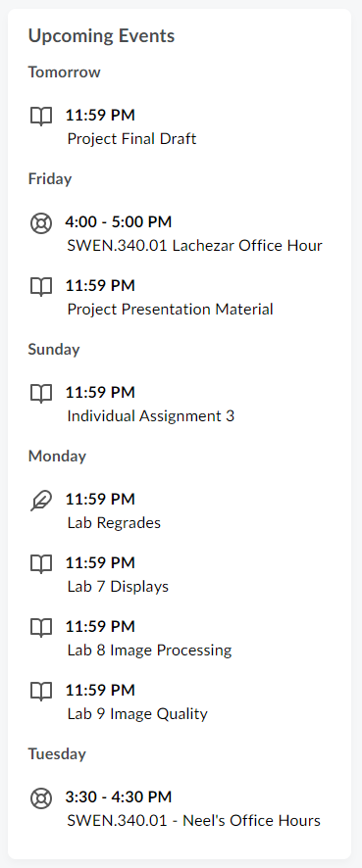Click the lifesaver icon for Neel's Office Hours
The height and width of the screenshot is (868, 362).
pos(41,798)
